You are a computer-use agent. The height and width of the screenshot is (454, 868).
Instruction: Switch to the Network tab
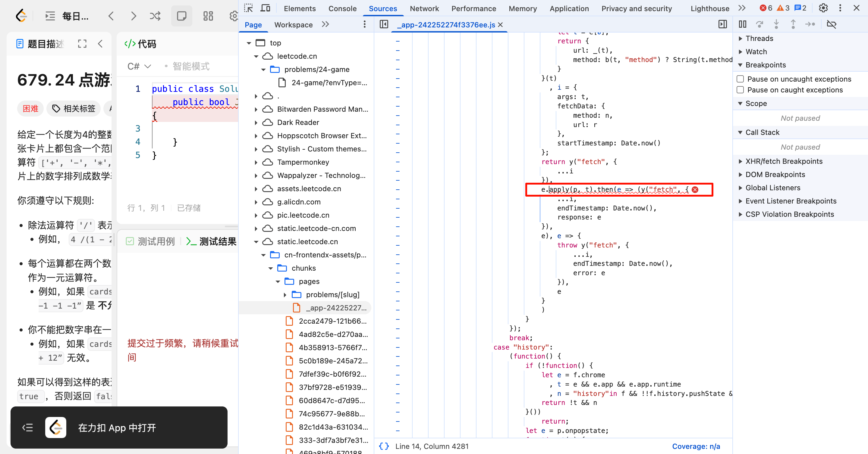424,8
